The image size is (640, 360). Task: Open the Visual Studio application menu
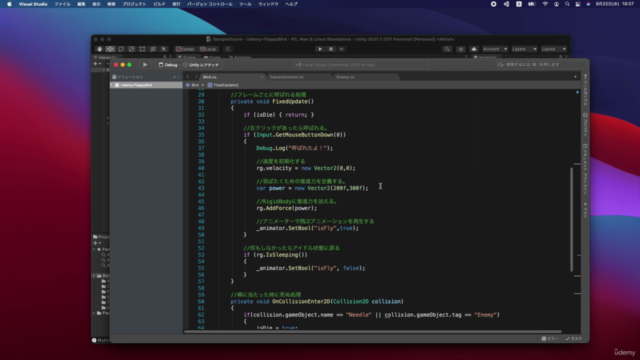click(x=33, y=4)
